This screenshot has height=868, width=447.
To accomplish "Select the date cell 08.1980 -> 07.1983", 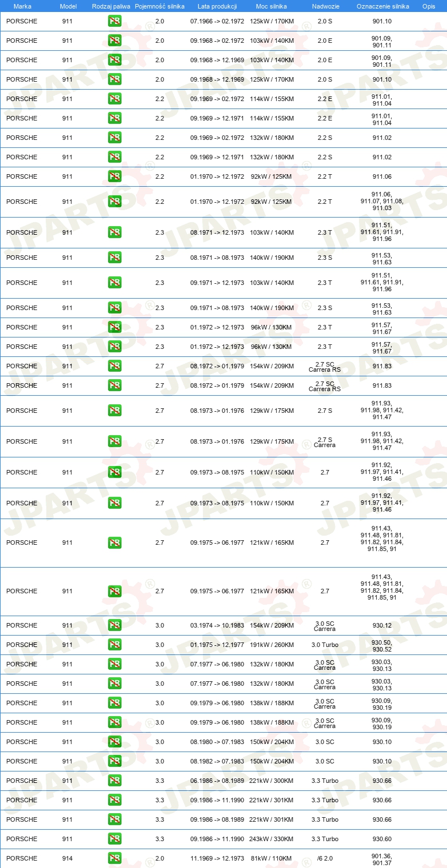I will click(217, 742).
